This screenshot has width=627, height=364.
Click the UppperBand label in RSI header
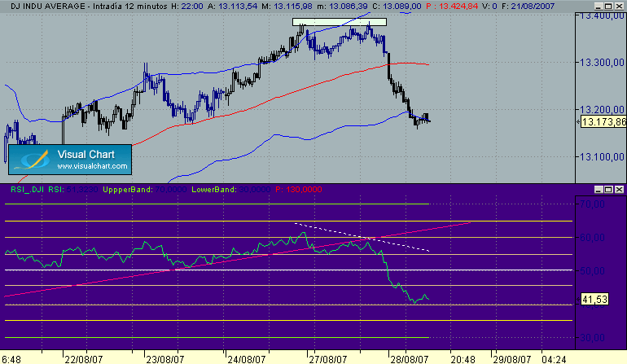[128, 190]
